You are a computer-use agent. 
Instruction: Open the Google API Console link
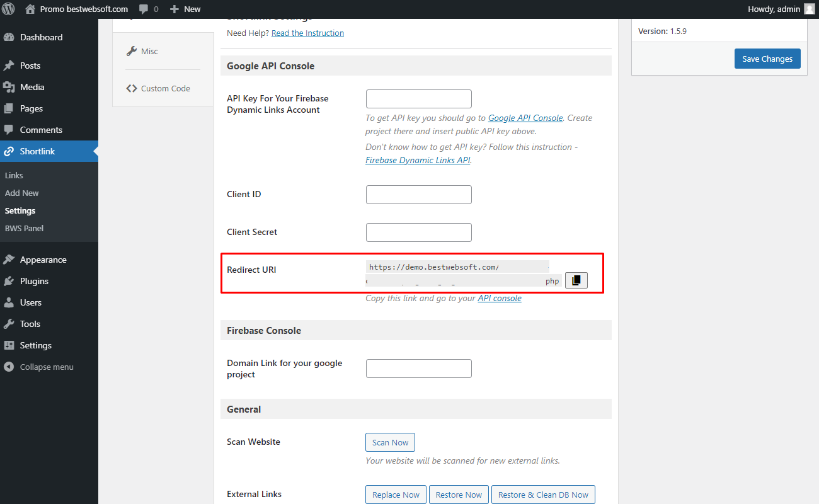[525, 118]
